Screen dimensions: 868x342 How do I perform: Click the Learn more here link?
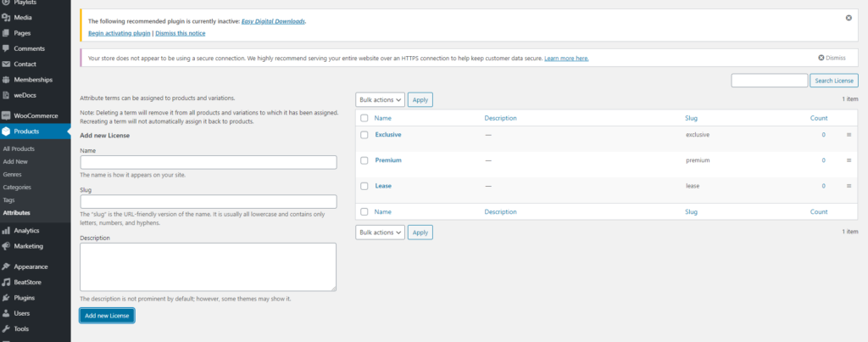coord(566,59)
